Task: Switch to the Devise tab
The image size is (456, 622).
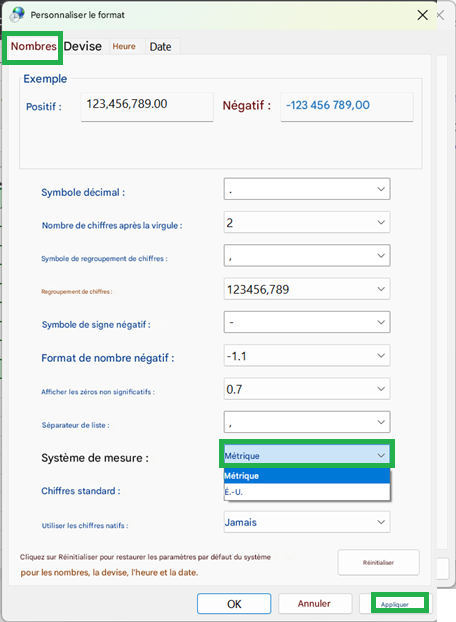Action: pos(82,46)
